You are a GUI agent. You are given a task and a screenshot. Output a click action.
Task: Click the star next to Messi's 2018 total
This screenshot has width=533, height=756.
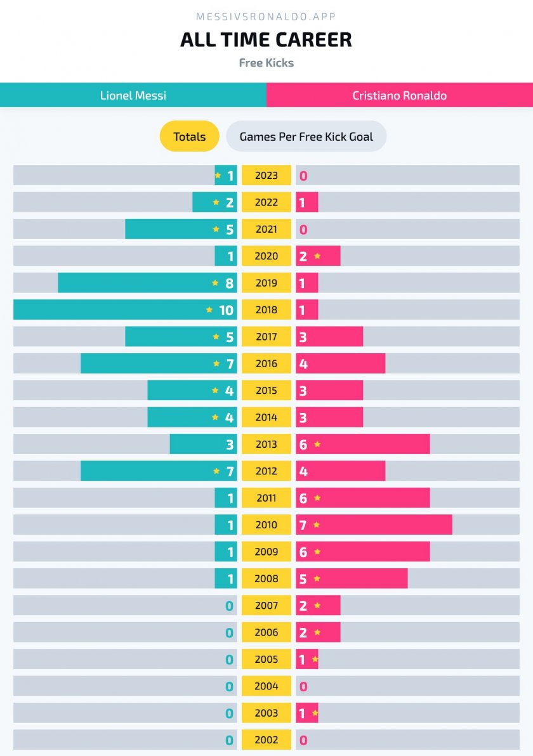(x=209, y=310)
